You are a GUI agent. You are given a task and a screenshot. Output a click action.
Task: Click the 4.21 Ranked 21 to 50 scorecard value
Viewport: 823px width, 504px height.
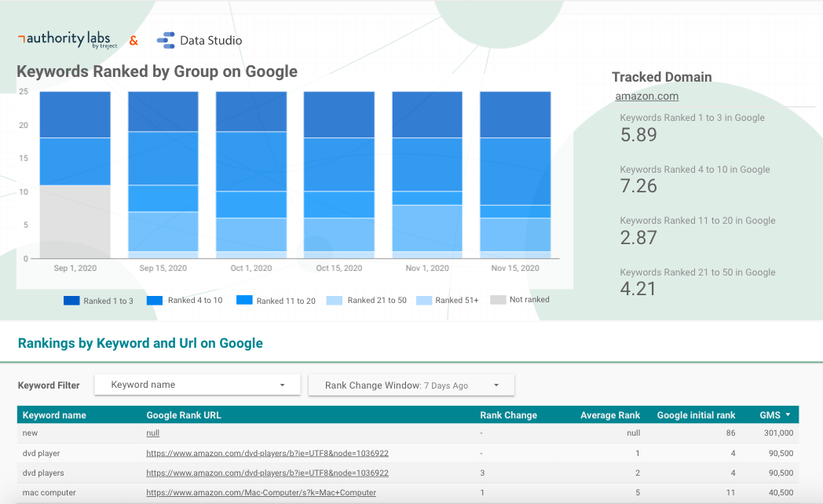pos(638,289)
